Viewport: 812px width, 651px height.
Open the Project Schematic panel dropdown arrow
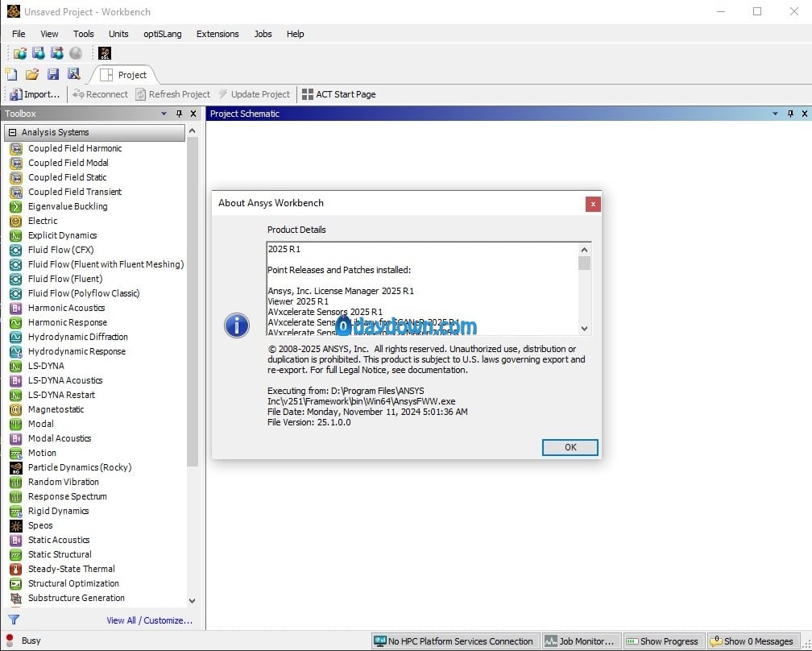tap(775, 114)
